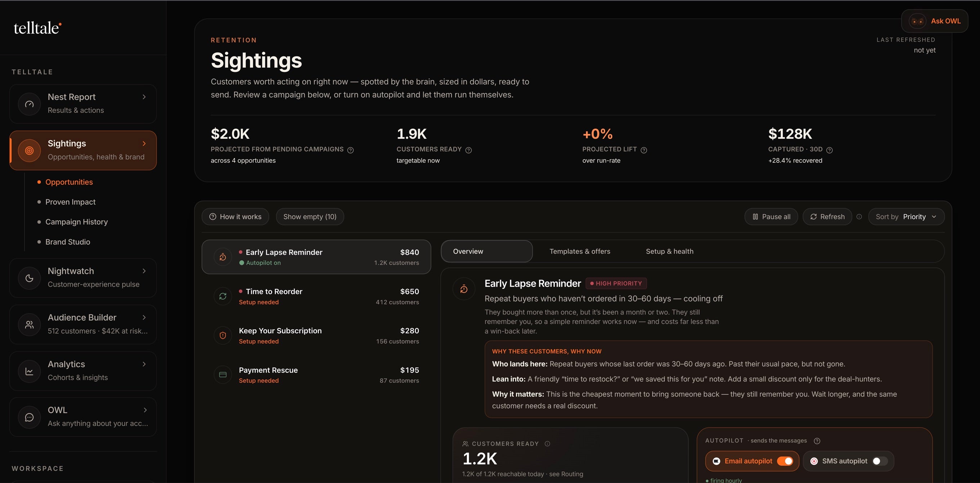The width and height of the screenshot is (980, 483).
Task: Click "Setup needed" under Time to Reorder
Action: pos(259,302)
